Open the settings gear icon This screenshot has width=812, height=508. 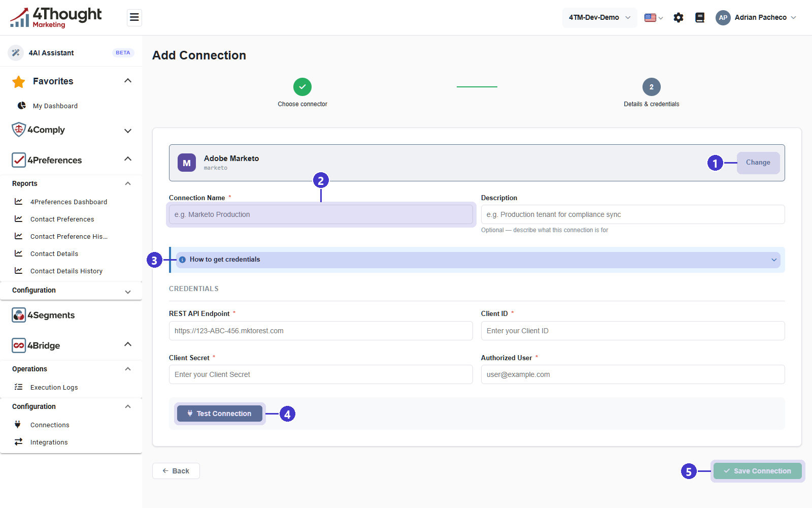(679, 18)
